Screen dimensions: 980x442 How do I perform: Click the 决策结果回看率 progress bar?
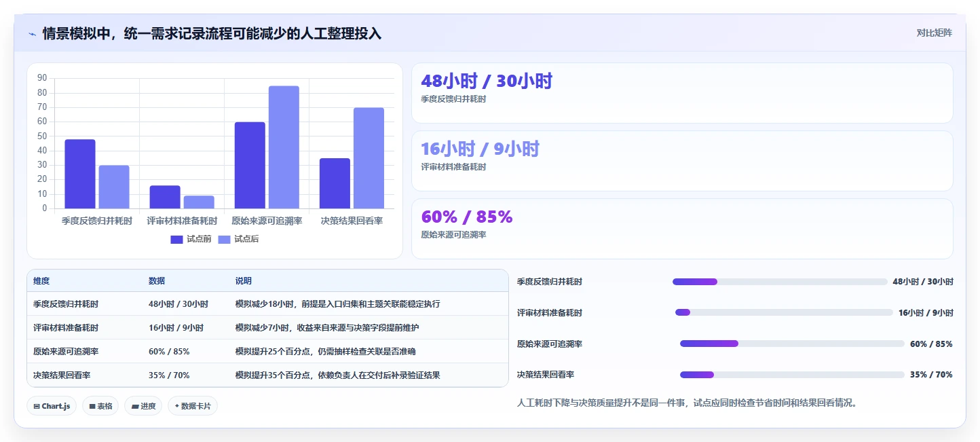pos(792,375)
